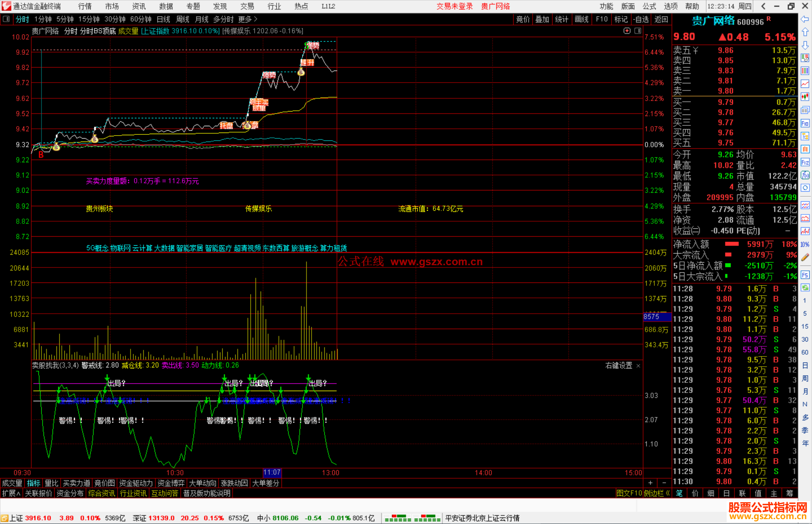Select the pencil drawing tool icon
Viewport: 812px width, 524px height.
[x=804, y=257]
